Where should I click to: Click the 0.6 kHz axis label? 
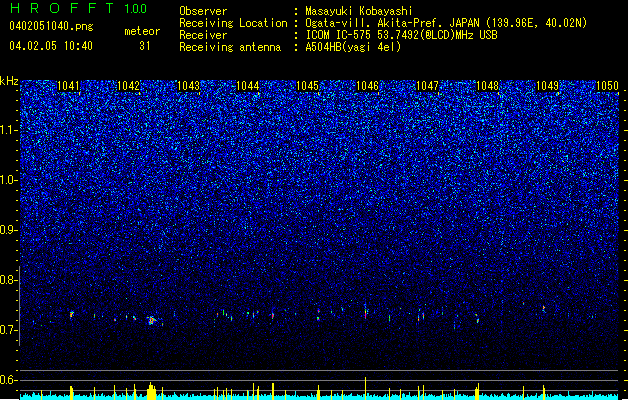coord(9,380)
